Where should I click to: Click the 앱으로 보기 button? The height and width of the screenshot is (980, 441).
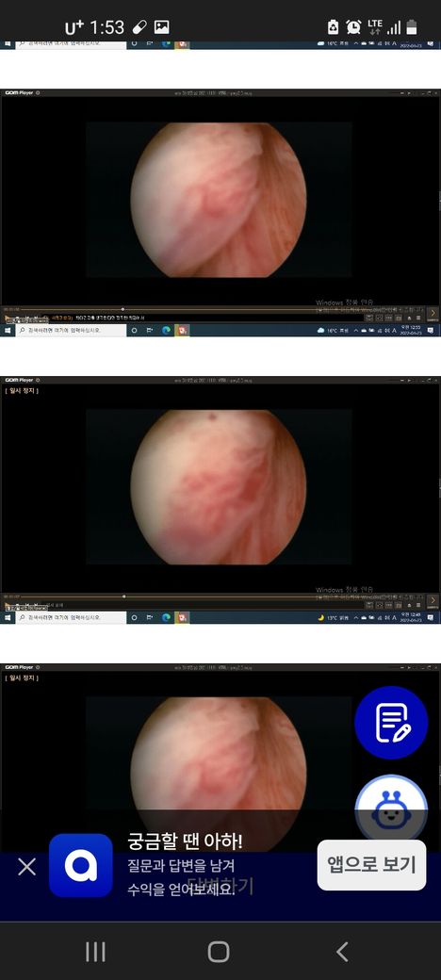(x=371, y=865)
